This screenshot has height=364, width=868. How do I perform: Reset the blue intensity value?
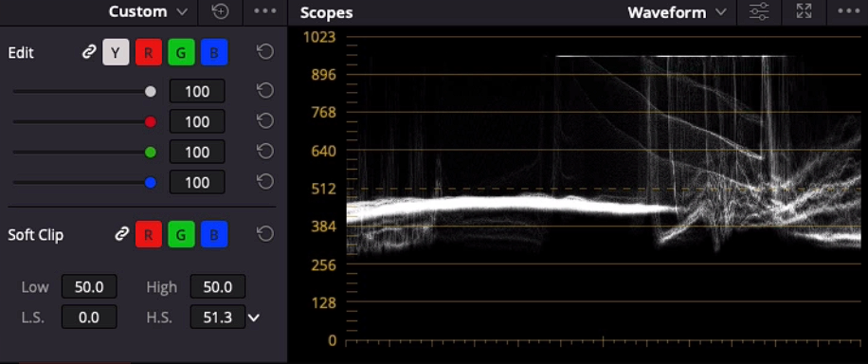[x=265, y=182]
